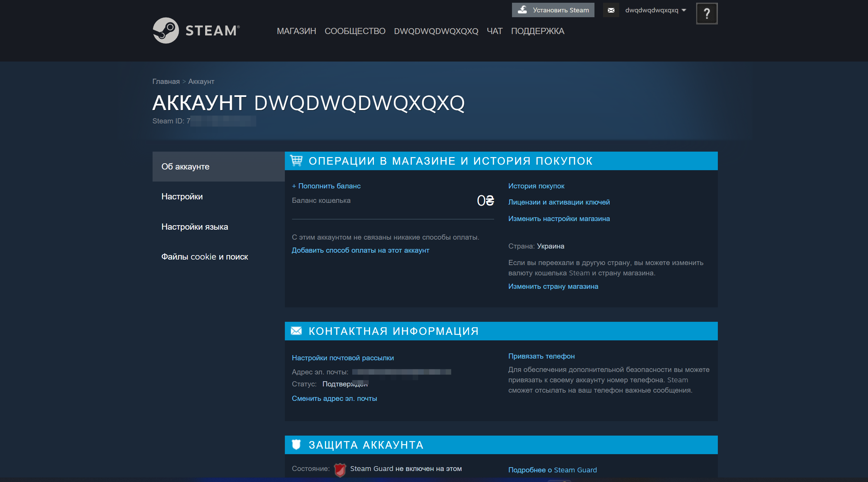The height and width of the screenshot is (482, 868).
Task: Click the shield account protection icon
Action: pyautogui.click(x=296, y=445)
